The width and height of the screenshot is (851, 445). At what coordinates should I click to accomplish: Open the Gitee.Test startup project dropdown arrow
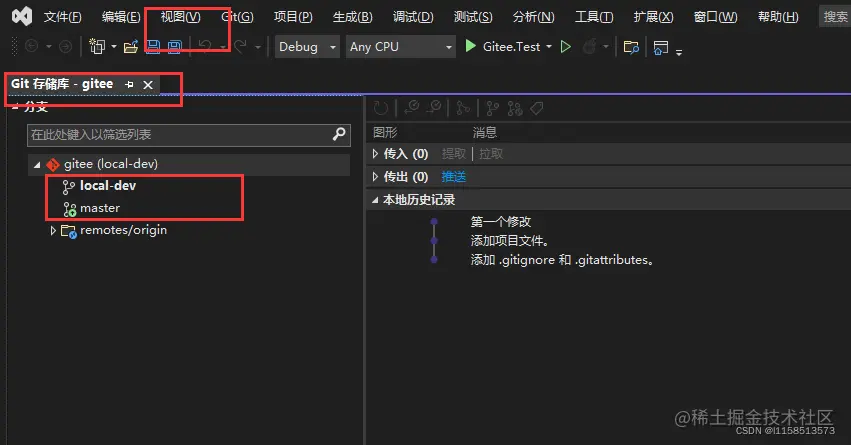point(549,47)
